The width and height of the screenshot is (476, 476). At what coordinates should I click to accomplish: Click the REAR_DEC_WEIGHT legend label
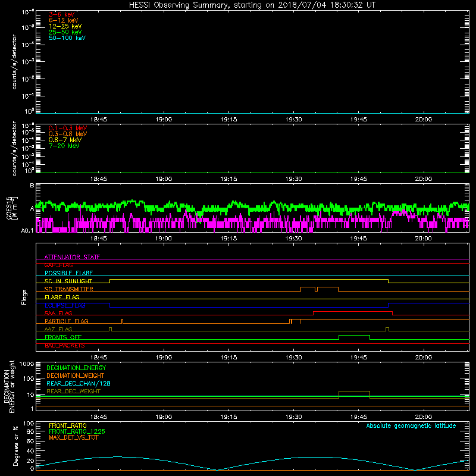[x=73, y=392]
